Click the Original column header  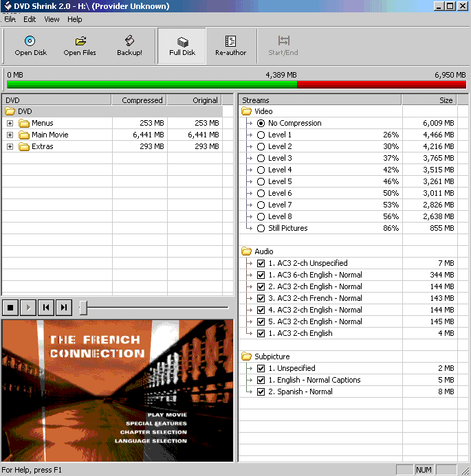(x=194, y=100)
